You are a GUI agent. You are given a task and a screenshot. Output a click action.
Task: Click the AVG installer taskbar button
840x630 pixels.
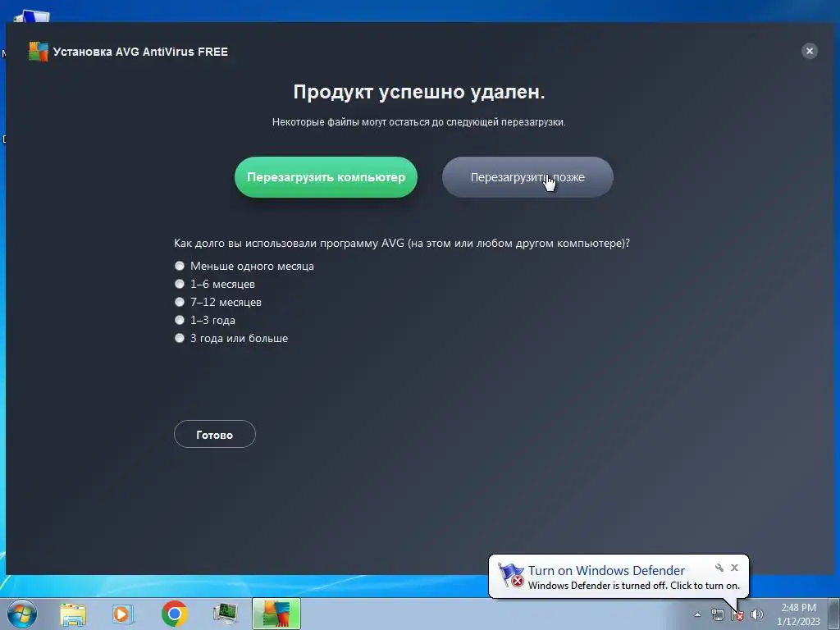point(276,614)
